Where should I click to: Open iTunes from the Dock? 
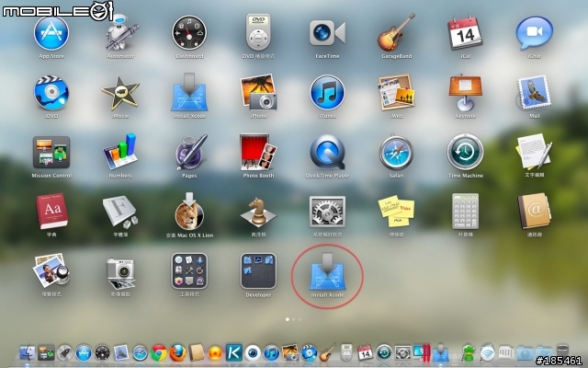tap(272, 353)
